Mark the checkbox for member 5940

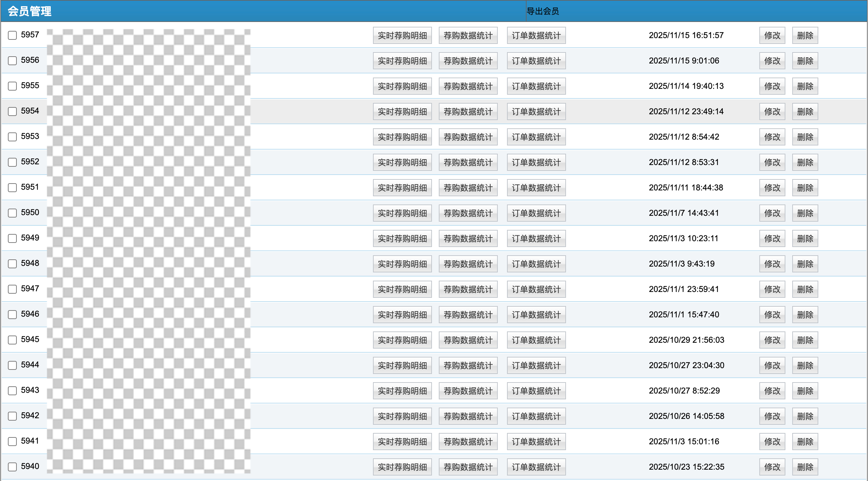coord(12,467)
